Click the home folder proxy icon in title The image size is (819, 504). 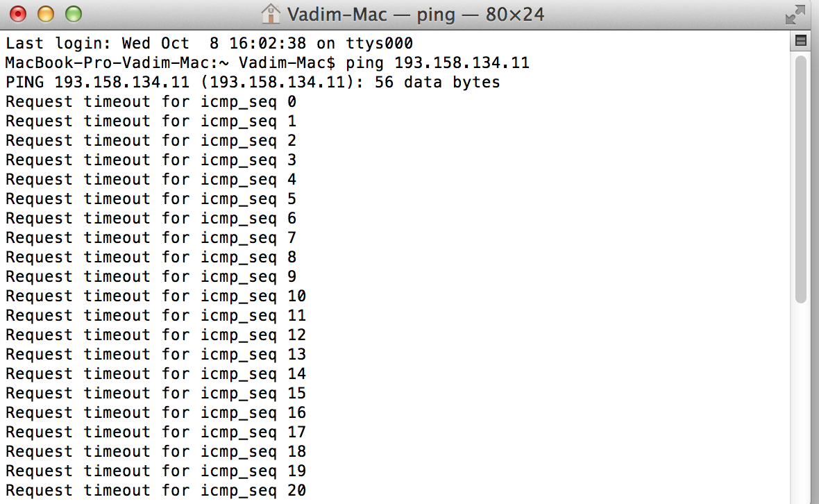point(271,14)
